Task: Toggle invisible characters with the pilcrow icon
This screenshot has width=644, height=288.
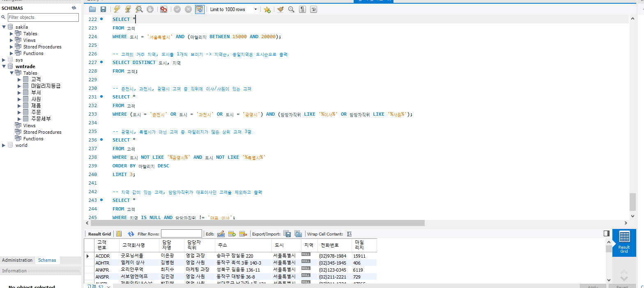Action: [x=302, y=9]
